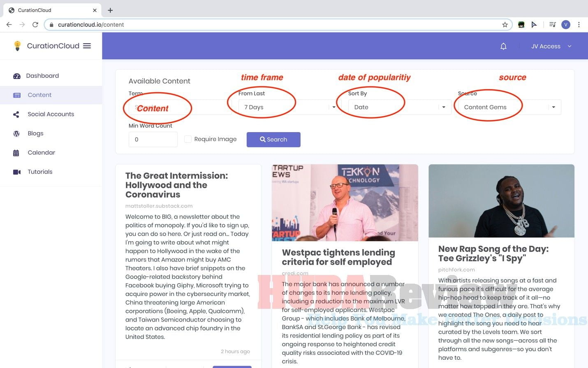Click the Calendar icon in the sidebar

pyautogui.click(x=16, y=153)
